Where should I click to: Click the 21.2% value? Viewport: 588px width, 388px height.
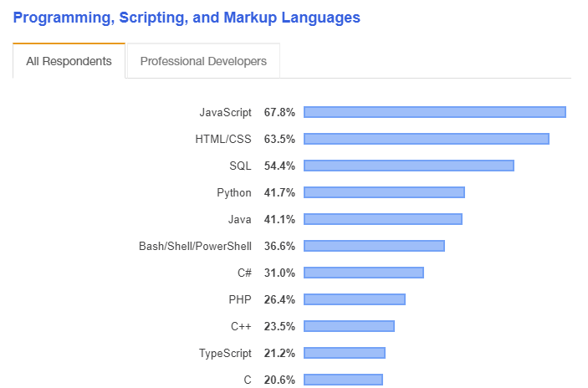tap(279, 353)
